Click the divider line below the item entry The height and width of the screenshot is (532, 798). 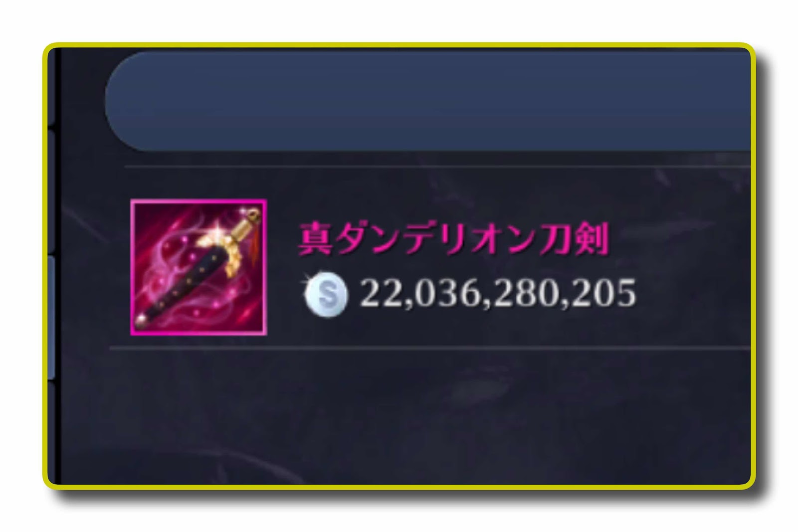[x=429, y=348]
